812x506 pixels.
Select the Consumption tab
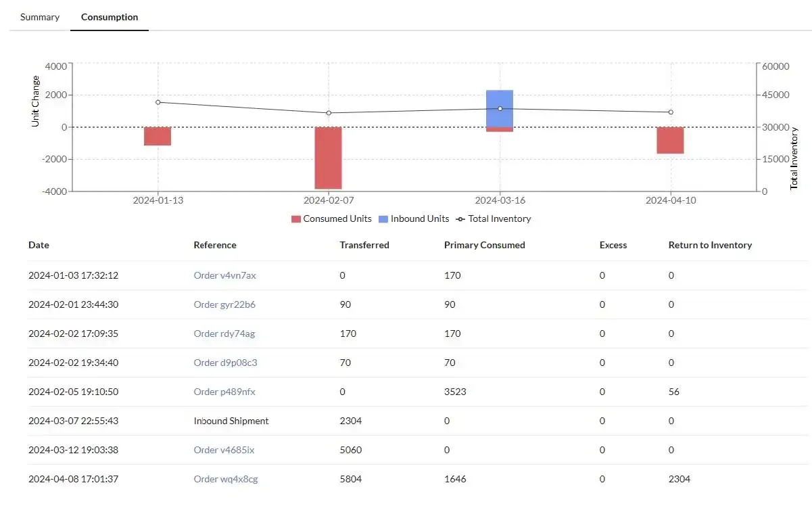pyautogui.click(x=109, y=17)
